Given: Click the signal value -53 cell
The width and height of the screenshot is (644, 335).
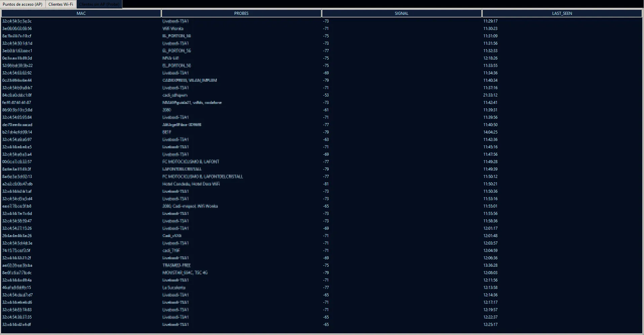Looking at the screenshot, I should 326,95.
